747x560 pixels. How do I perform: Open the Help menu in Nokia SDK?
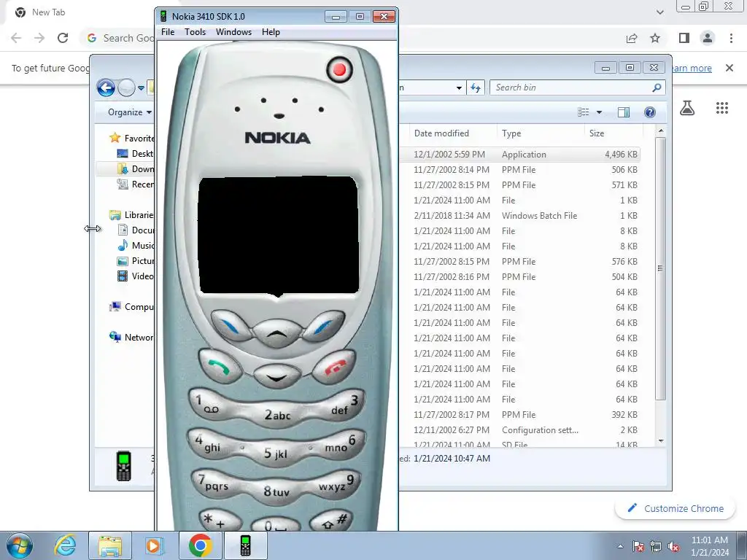[271, 32]
